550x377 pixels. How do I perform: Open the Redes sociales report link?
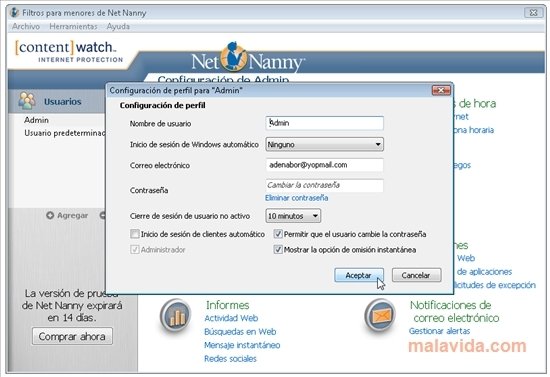(230, 359)
